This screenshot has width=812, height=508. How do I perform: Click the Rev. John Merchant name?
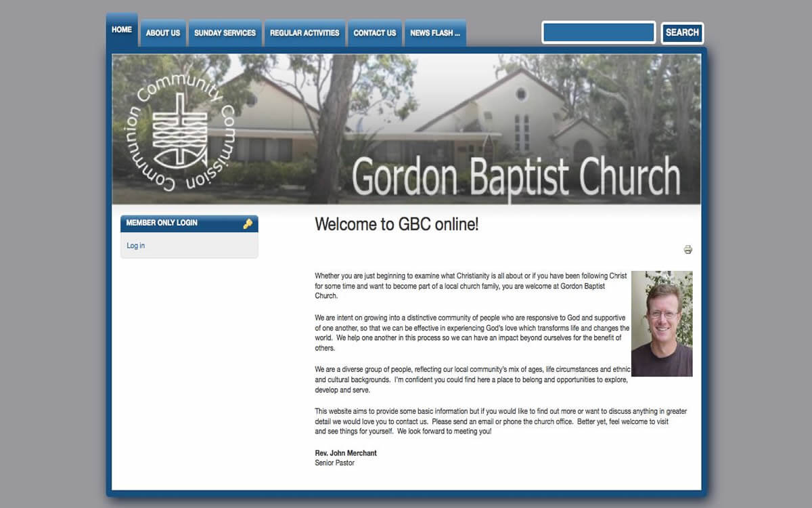(346, 453)
